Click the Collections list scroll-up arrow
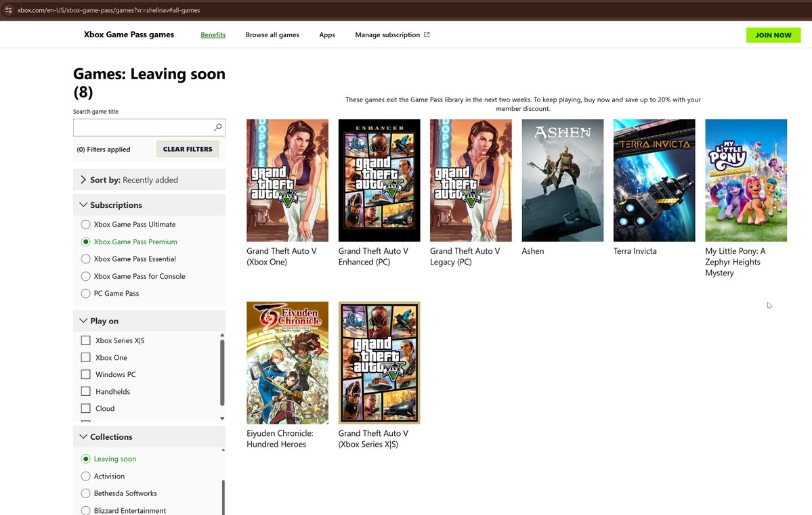Image resolution: width=812 pixels, height=515 pixels. [223, 450]
